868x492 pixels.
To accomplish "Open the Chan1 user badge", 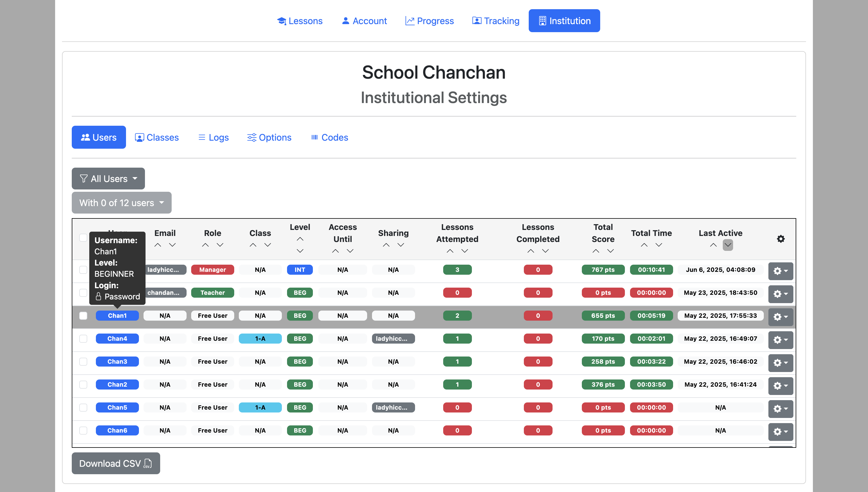I will [x=117, y=316].
